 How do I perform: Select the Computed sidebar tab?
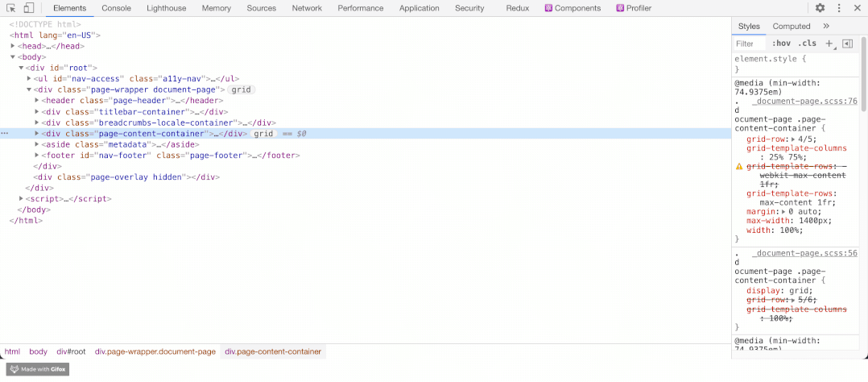792,26
